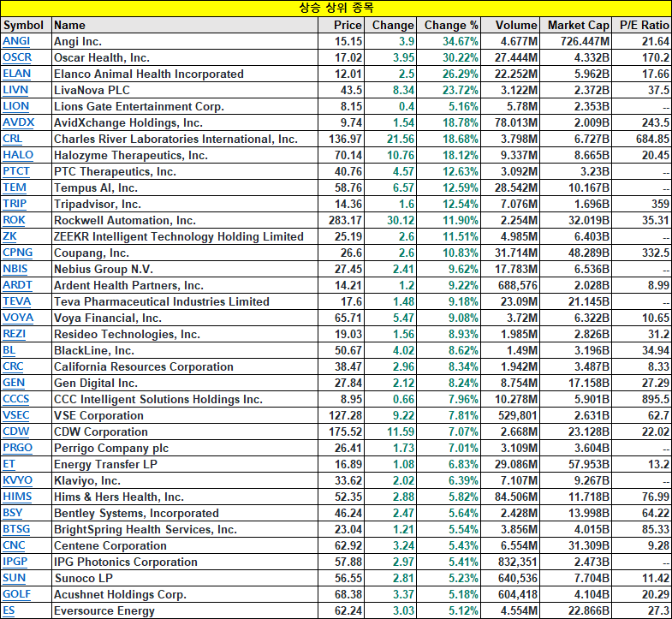Select Teva Pharmaceutical Industries Limited cell
The image size is (672, 619).
[185, 301]
